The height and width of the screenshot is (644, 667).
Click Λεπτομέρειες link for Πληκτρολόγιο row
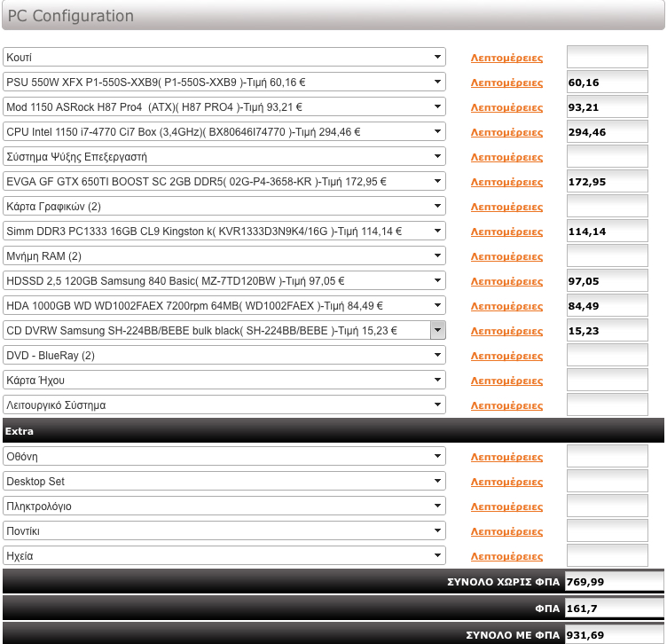coord(506,507)
